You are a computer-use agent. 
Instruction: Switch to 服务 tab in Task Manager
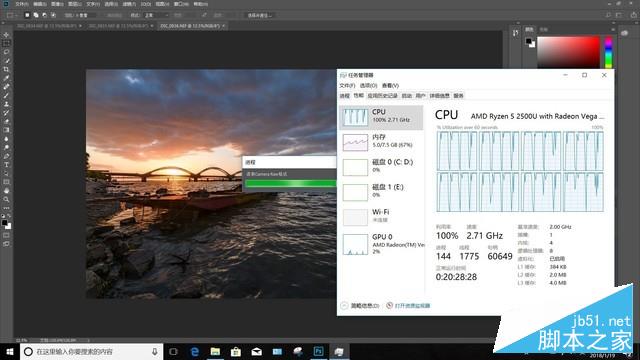coord(458,96)
